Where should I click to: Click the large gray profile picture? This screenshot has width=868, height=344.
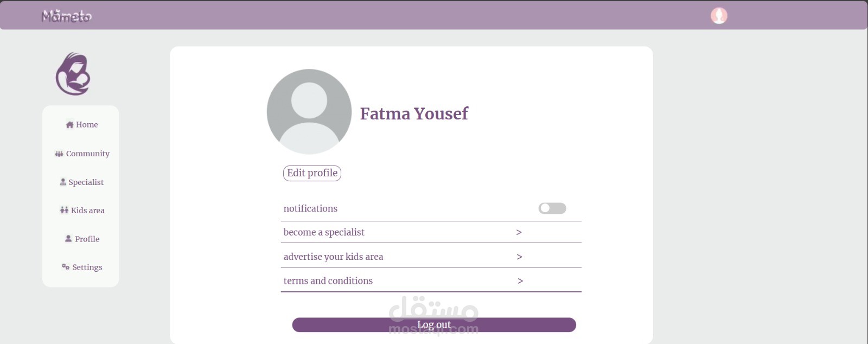[x=309, y=112]
